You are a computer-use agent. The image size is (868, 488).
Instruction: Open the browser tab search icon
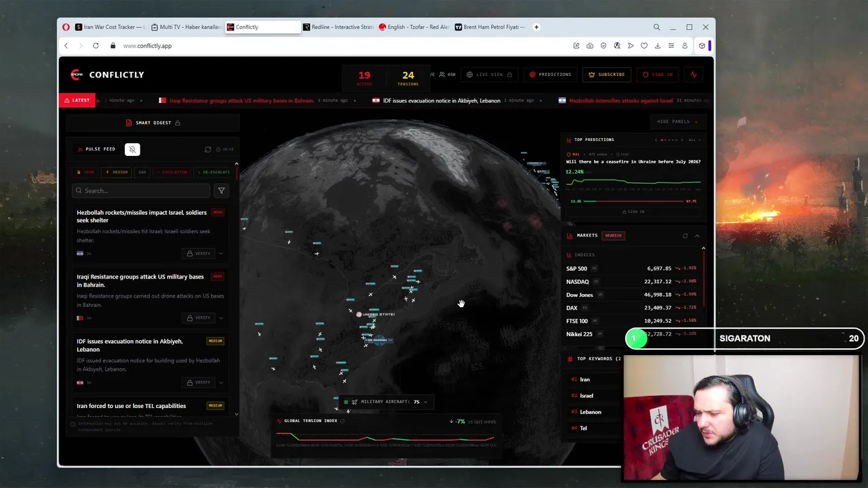point(656,27)
